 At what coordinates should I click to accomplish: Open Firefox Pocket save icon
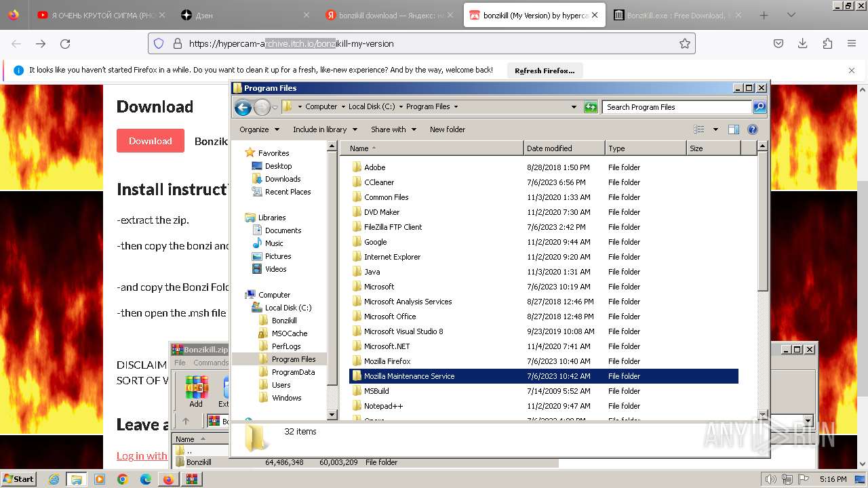coord(778,43)
